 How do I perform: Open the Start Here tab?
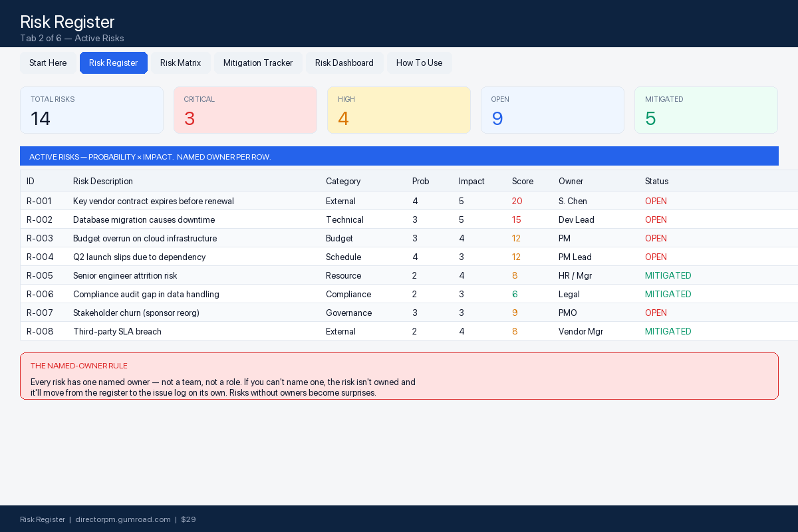click(x=48, y=63)
